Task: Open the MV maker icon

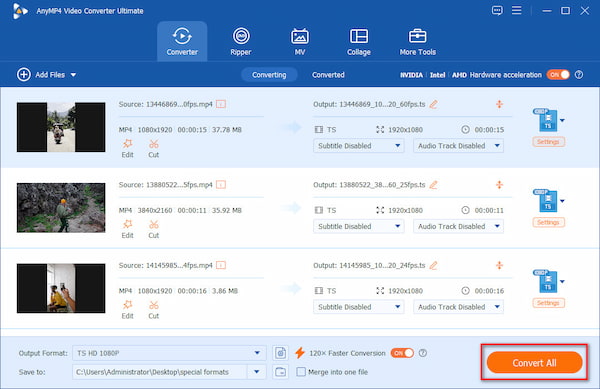Action: point(300,36)
